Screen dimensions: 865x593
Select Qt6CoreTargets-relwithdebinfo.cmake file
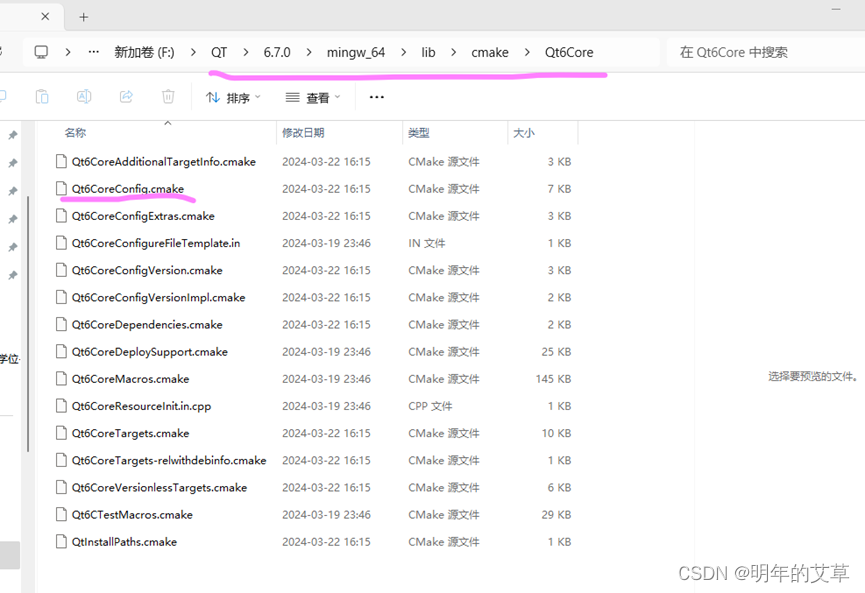tap(169, 460)
